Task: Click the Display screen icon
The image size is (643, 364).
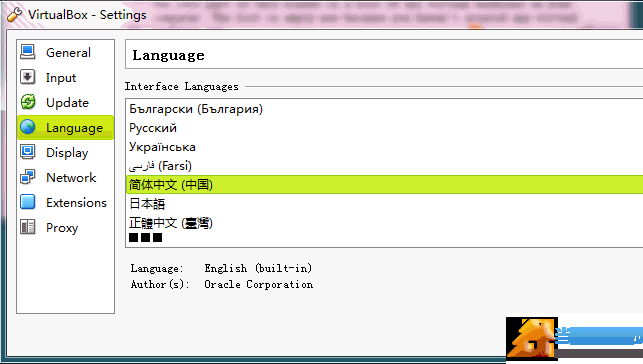Action: tap(28, 152)
